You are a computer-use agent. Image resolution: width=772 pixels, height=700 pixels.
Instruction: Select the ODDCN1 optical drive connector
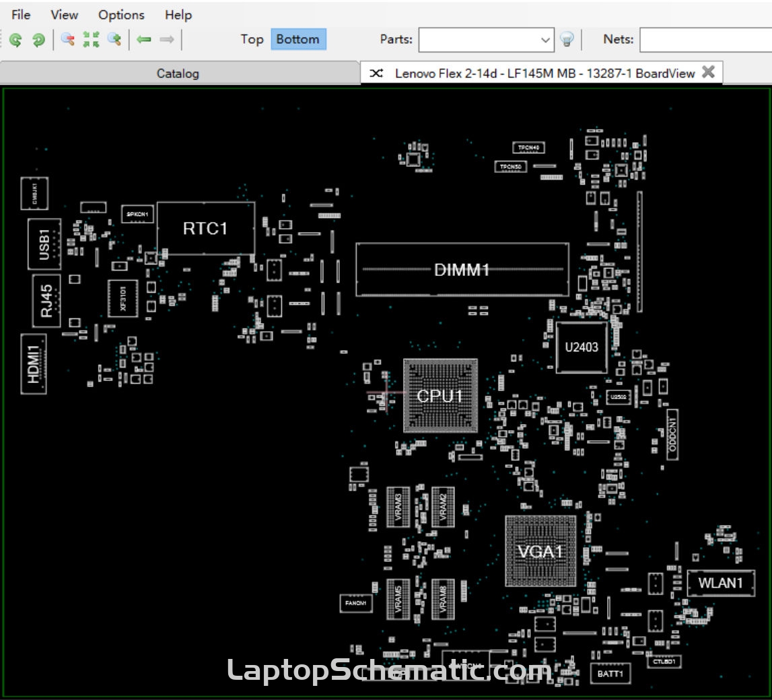(672, 435)
